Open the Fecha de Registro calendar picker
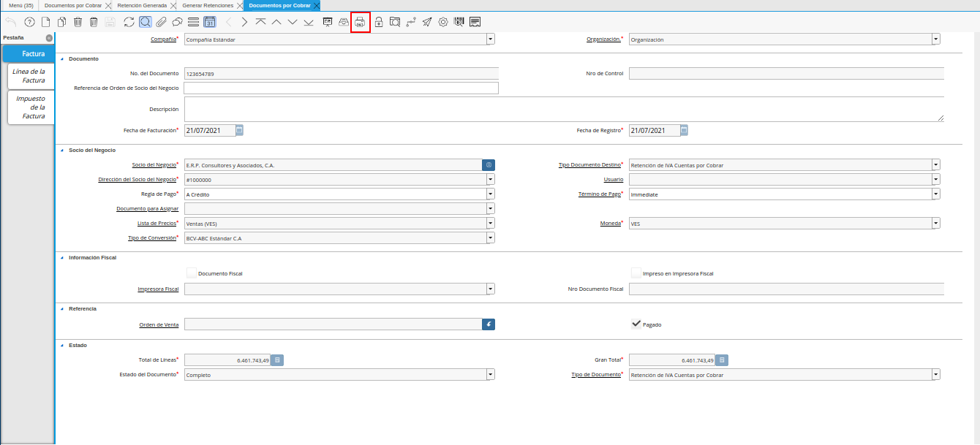This screenshot has height=445, width=980. tap(684, 130)
